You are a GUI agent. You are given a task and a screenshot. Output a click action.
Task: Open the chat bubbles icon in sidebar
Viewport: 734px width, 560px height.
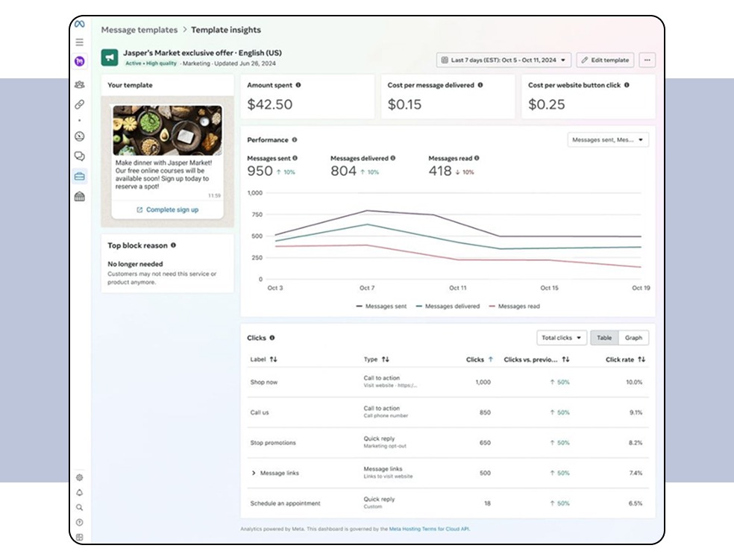tap(80, 157)
